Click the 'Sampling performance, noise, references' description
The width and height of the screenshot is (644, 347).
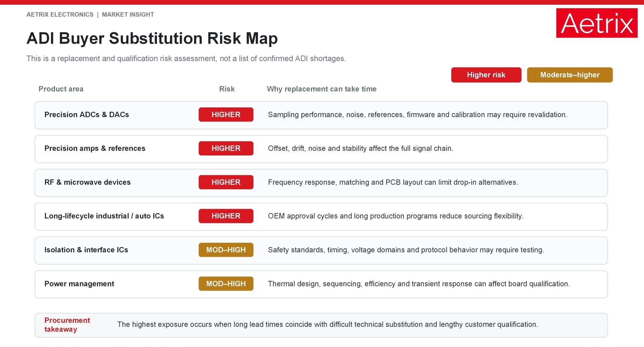tap(418, 114)
